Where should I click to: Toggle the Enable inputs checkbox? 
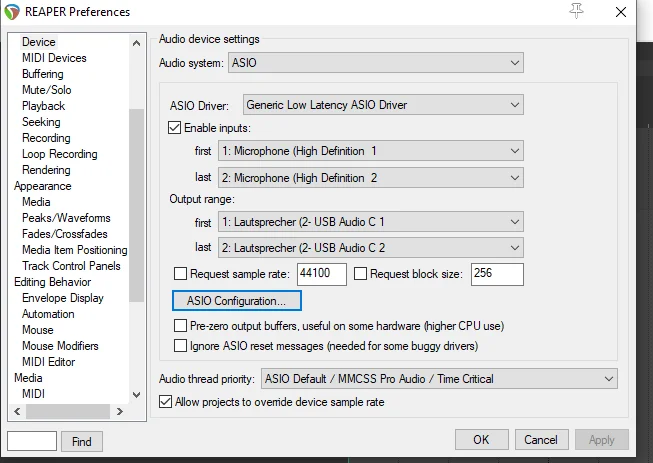click(176, 128)
